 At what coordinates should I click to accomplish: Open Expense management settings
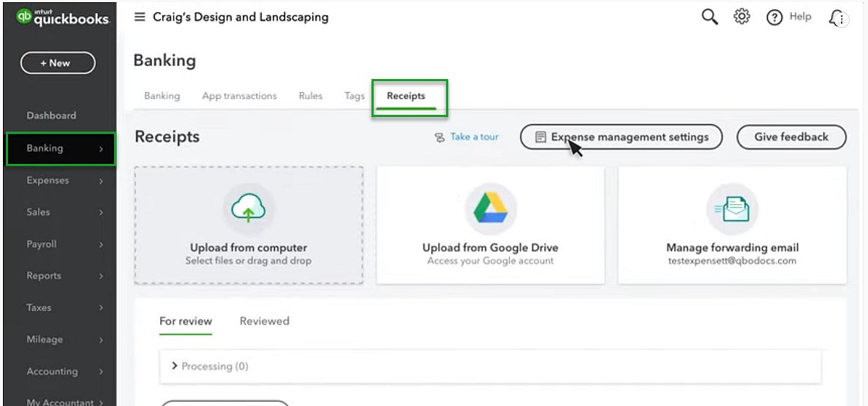click(621, 137)
